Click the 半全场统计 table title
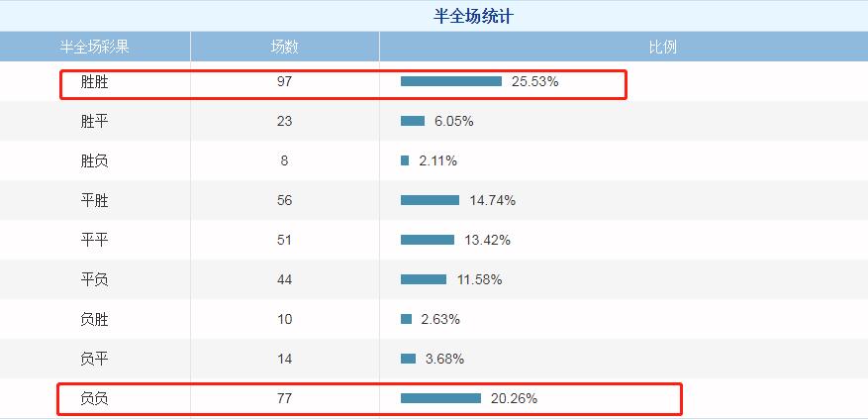The height and width of the screenshot is (420, 868). coord(474,16)
